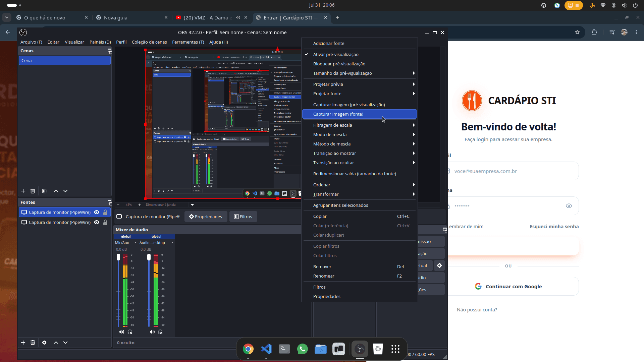Launch WhatsApp from the dock
Image resolution: width=644 pixels, height=362 pixels.
(303, 349)
